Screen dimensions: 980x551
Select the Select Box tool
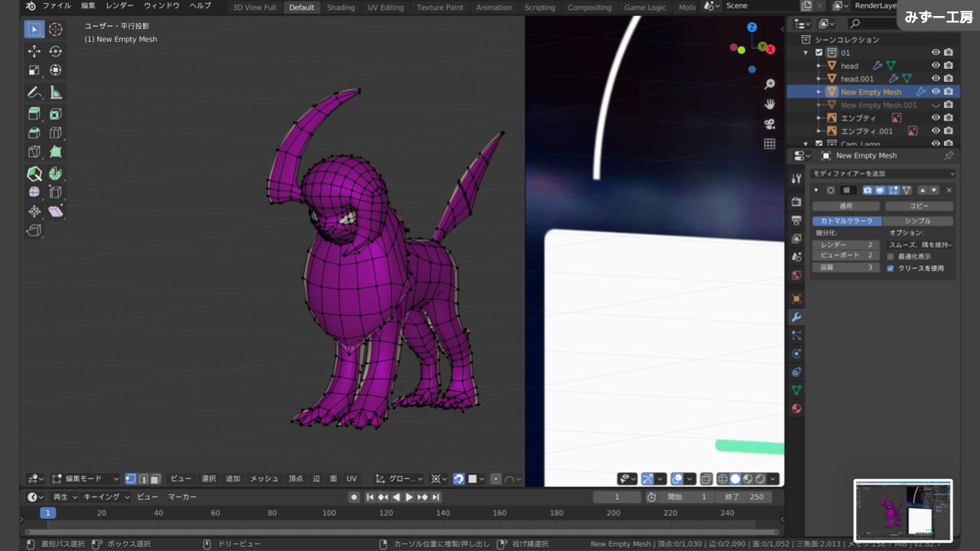34,29
